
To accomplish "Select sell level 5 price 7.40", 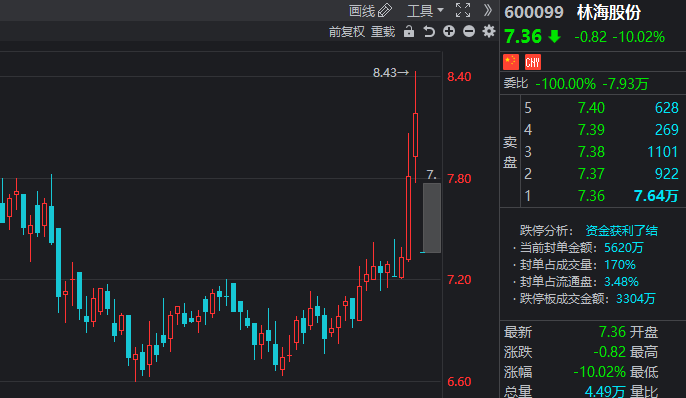I will [591, 108].
